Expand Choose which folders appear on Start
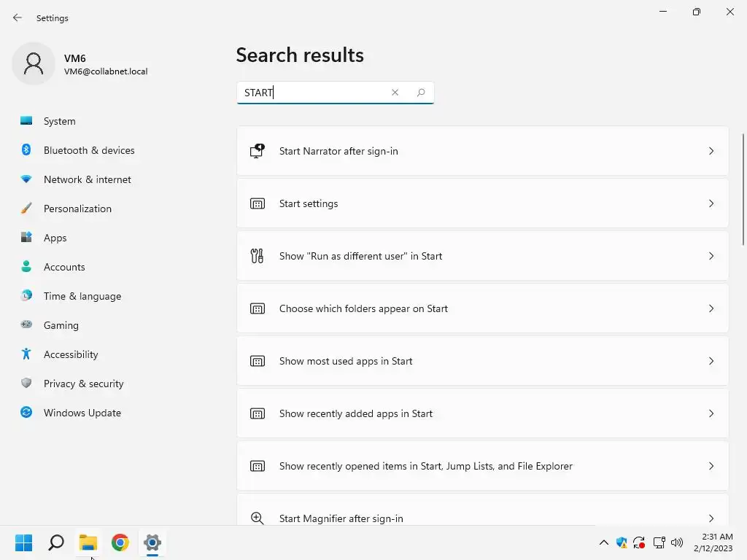747x560 pixels. (x=711, y=308)
